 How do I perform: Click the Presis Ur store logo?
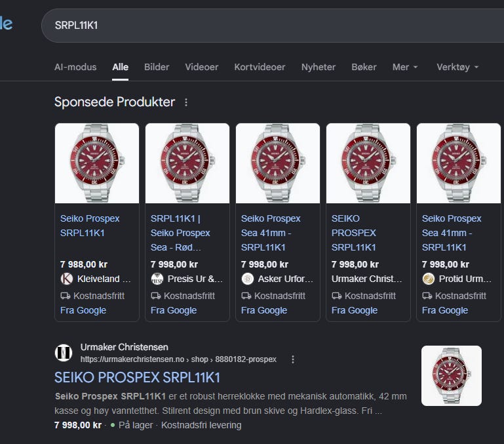click(157, 279)
